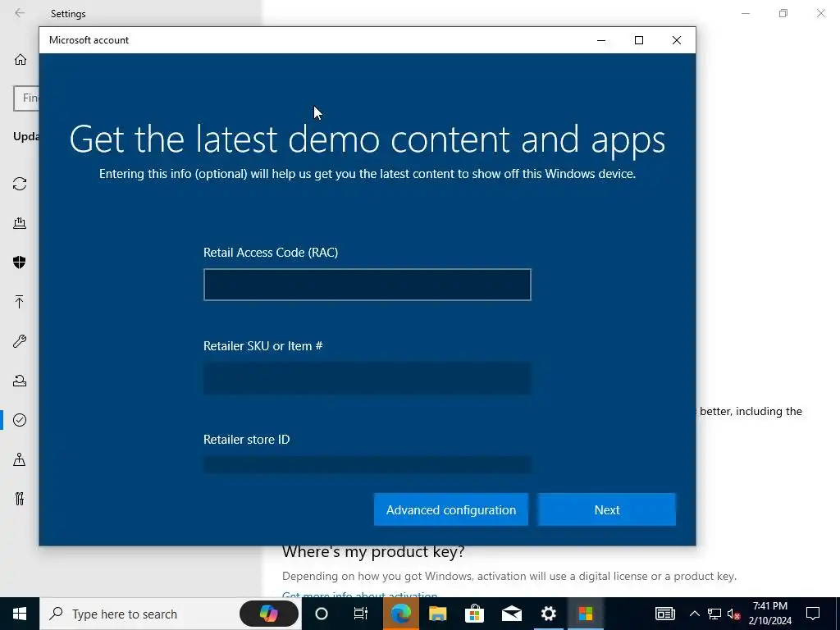840x630 pixels.
Task: Open notification center icon
Action: click(x=813, y=614)
